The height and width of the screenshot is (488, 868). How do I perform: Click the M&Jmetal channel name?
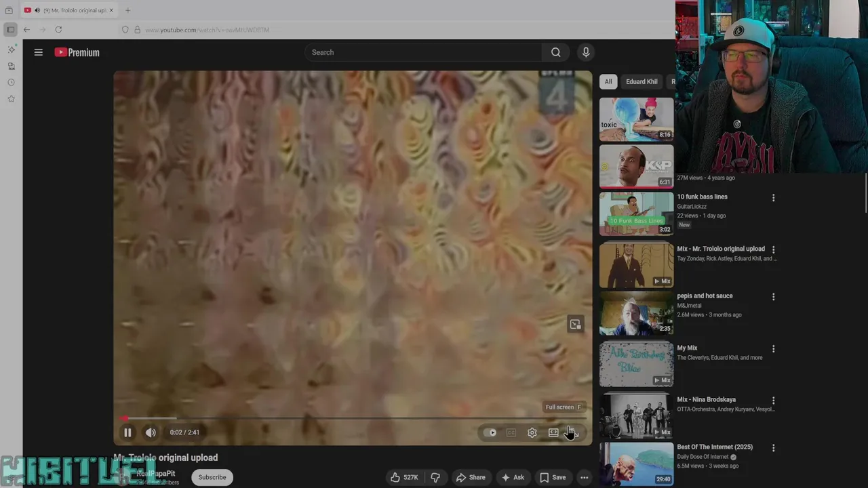click(x=689, y=306)
